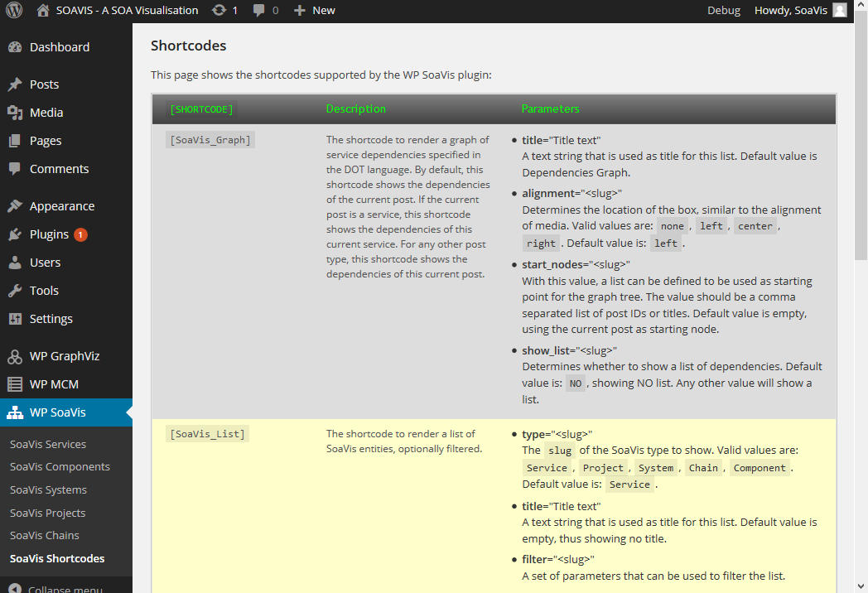Screen dimensions: 868x593
Task: Click the Tools wrench icon
Action: click(x=15, y=291)
